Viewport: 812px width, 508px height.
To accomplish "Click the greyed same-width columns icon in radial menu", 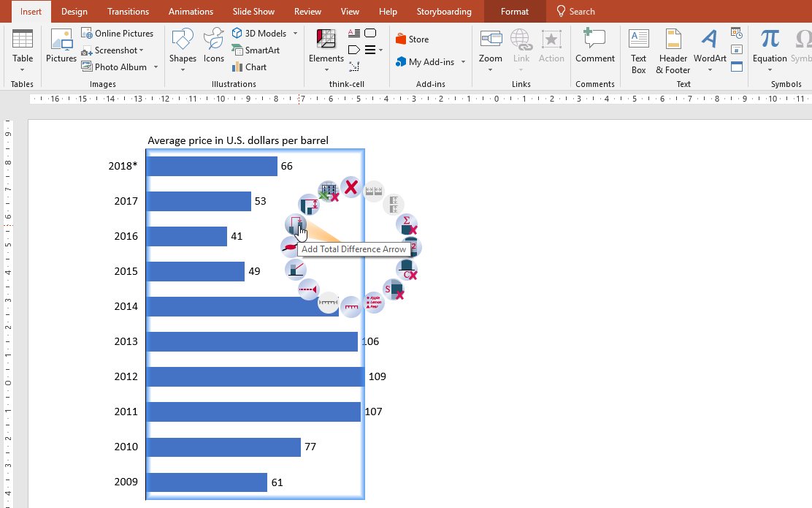I will click(x=374, y=191).
